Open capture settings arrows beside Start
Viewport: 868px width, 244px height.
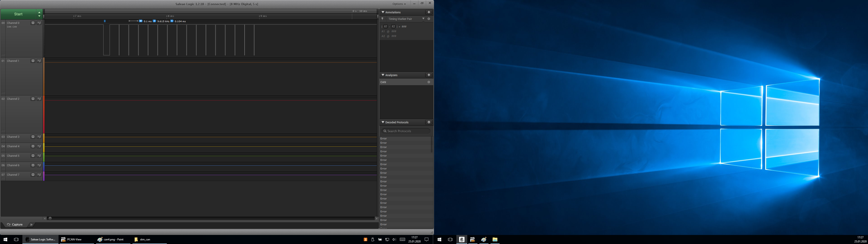(39, 14)
